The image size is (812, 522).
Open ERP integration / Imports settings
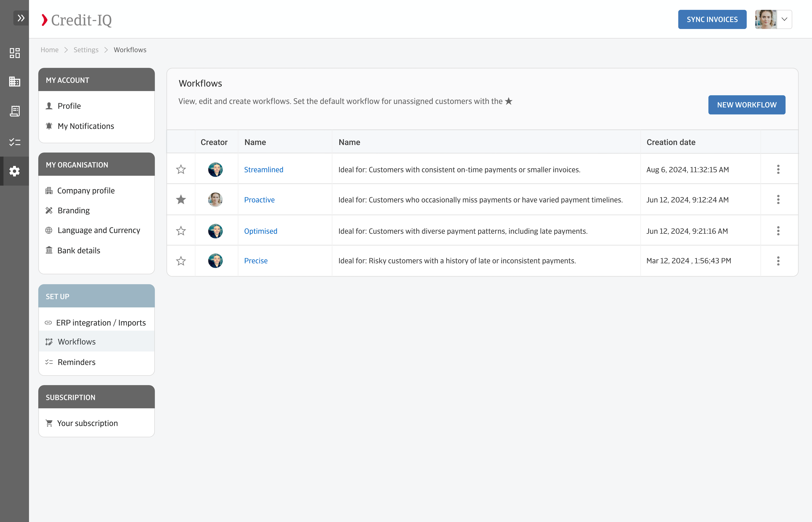(x=101, y=323)
